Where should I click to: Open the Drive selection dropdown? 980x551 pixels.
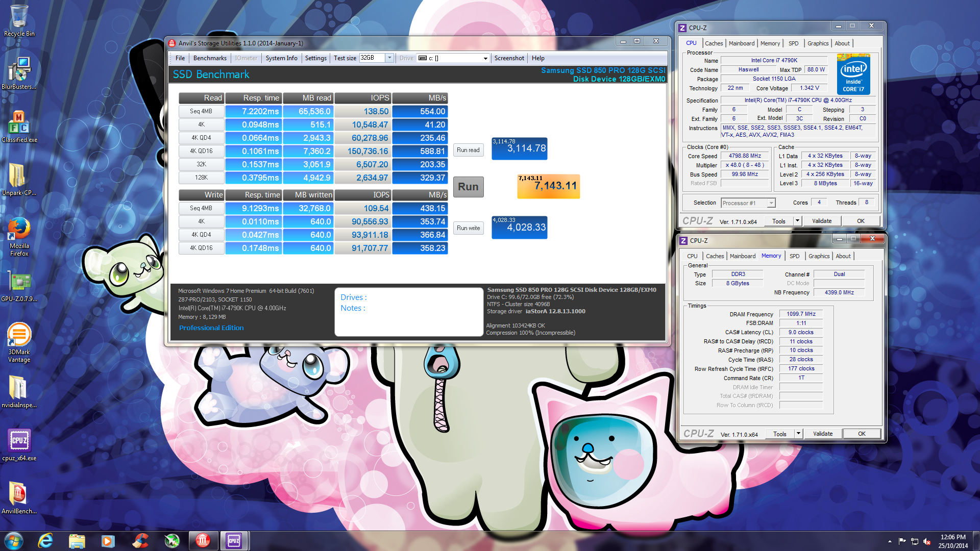pos(485,58)
